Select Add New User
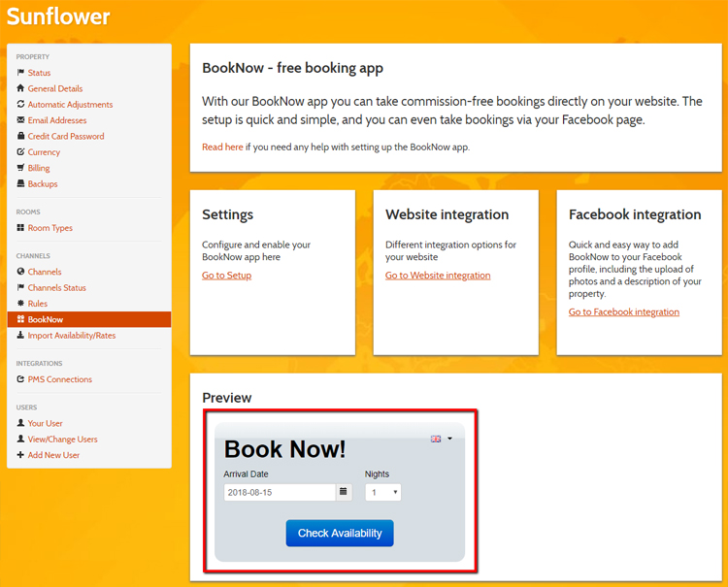 click(x=53, y=455)
